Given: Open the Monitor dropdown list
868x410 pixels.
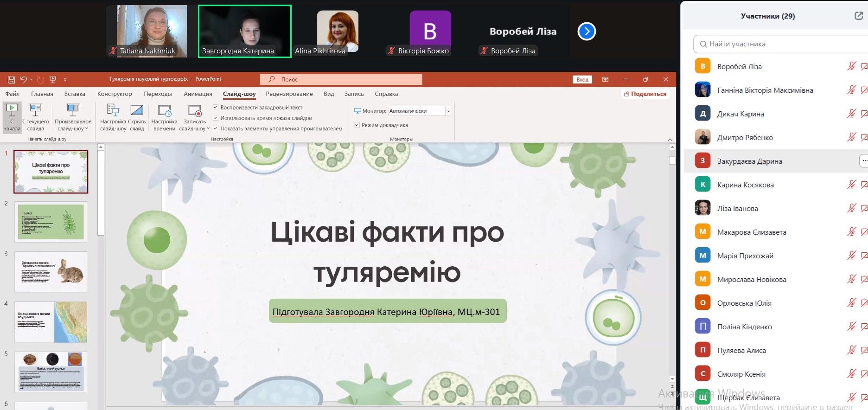Looking at the screenshot, I should (x=448, y=111).
